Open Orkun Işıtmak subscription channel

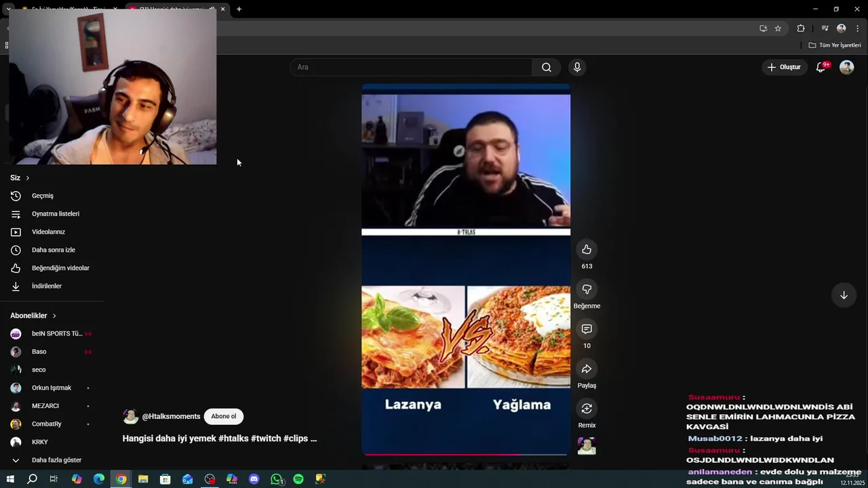52,388
